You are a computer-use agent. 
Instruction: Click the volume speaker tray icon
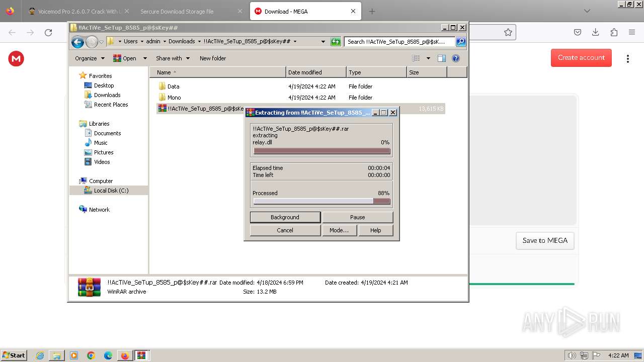coord(572,355)
